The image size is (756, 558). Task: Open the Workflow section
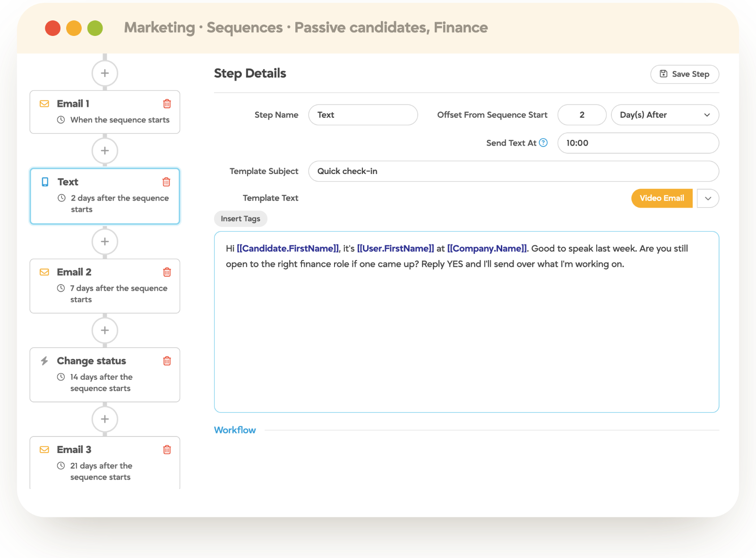(235, 430)
